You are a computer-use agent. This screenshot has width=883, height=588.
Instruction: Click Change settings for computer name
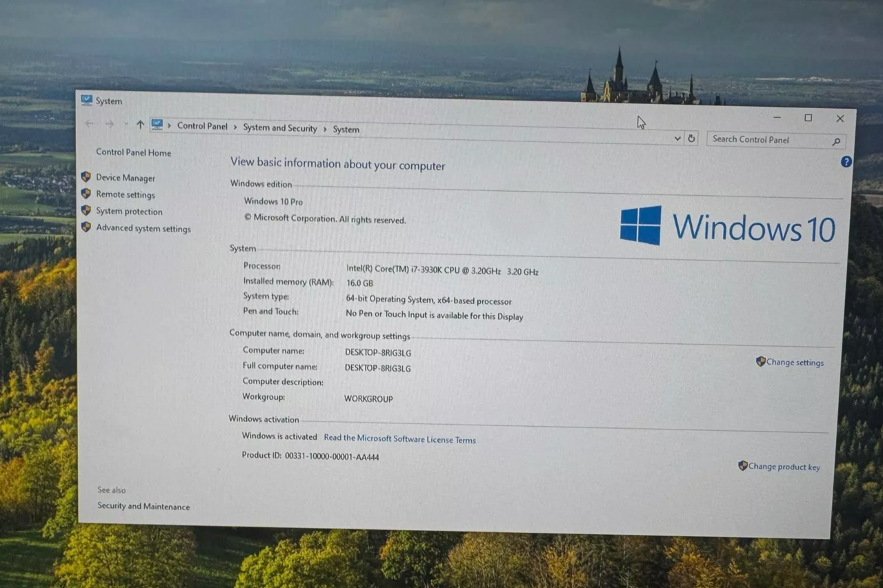[x=795, y=363]
